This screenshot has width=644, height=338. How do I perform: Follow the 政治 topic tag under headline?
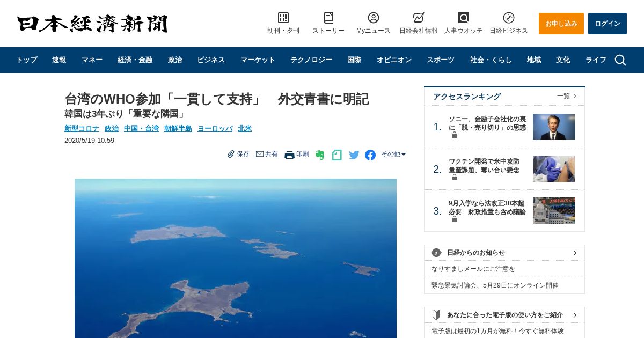click(112, 129)
